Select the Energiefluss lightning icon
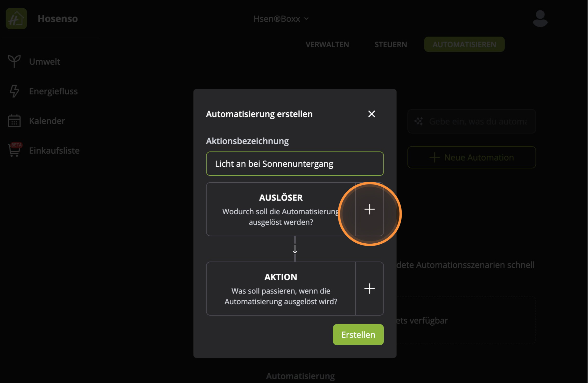588x383 pixels. [14, 91]
